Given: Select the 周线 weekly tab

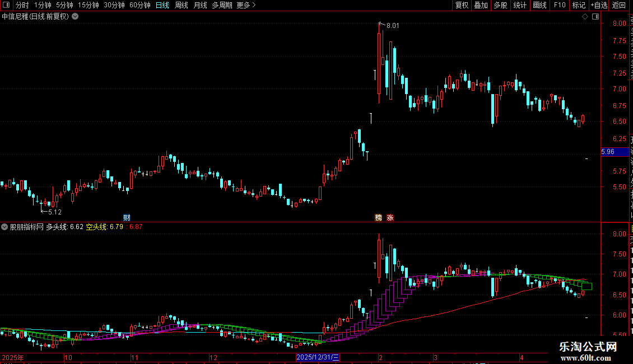Looking at the screenshot, I should coord(181,5).
